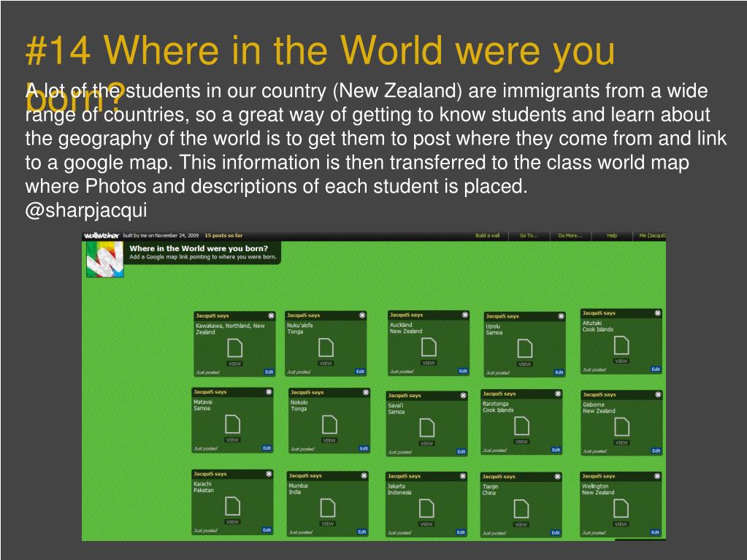Edit the Tianjin China note

(556, 533)
